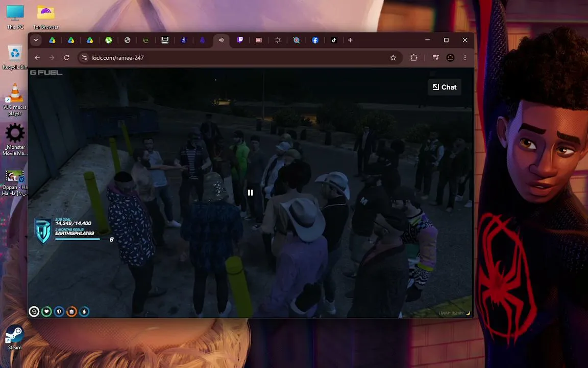Switch to the Facebook tab

(x=315, y=40)
